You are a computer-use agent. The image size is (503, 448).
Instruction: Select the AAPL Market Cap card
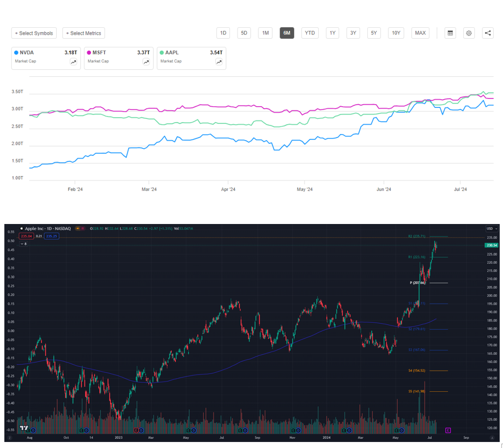[x=191, y=58]
